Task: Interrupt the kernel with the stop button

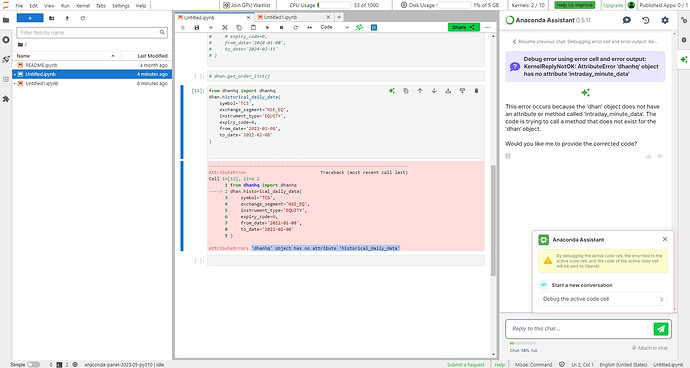Action: tap(281, 27)
